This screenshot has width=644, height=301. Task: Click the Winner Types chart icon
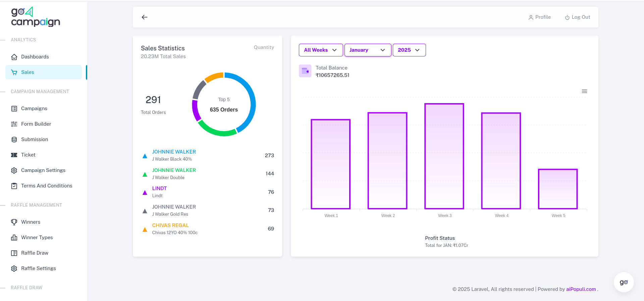coord(14,238)
